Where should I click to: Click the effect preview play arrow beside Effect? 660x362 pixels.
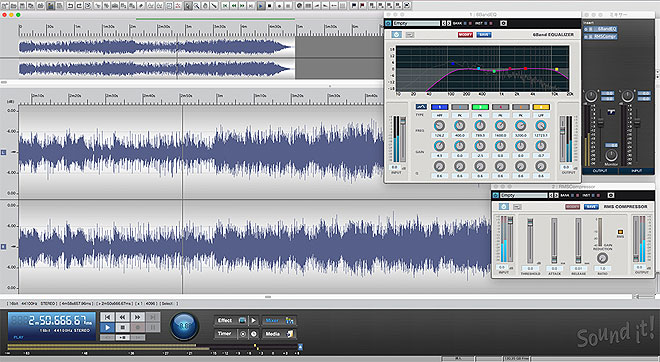(253, 320)
